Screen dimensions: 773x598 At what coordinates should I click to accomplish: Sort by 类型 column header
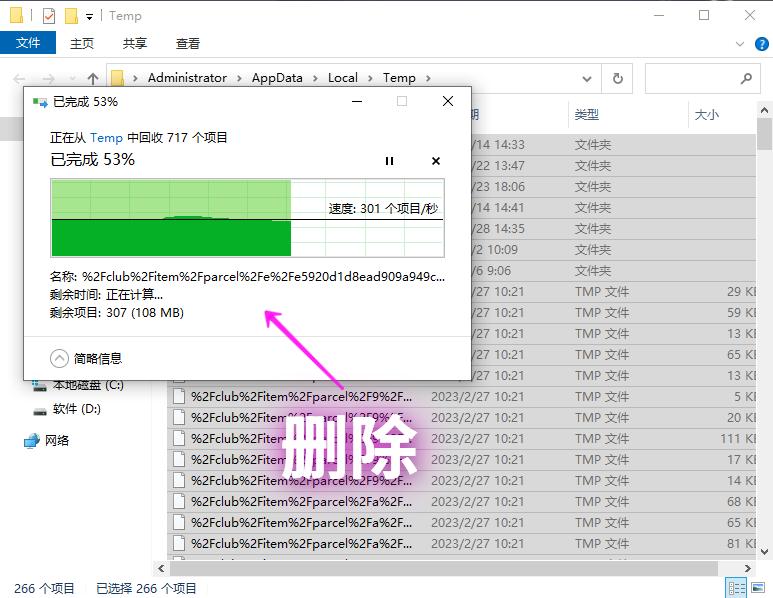coord(587,115)
